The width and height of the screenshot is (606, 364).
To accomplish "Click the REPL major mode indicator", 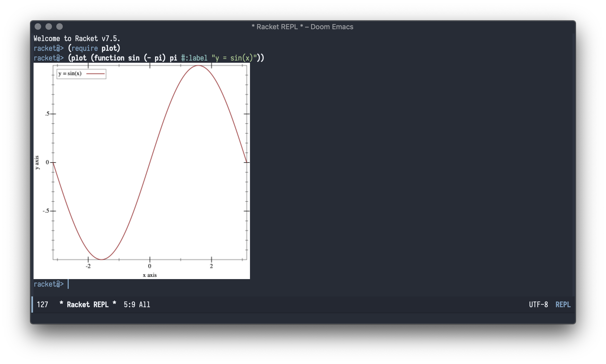I will pyautogui.click(x=563, y=305).
